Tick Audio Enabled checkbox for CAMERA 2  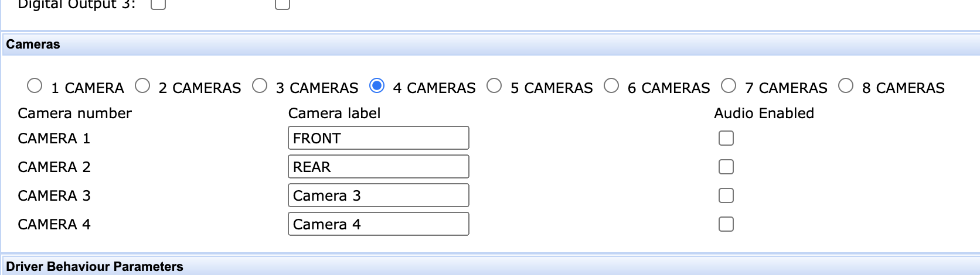coord(726,167)
